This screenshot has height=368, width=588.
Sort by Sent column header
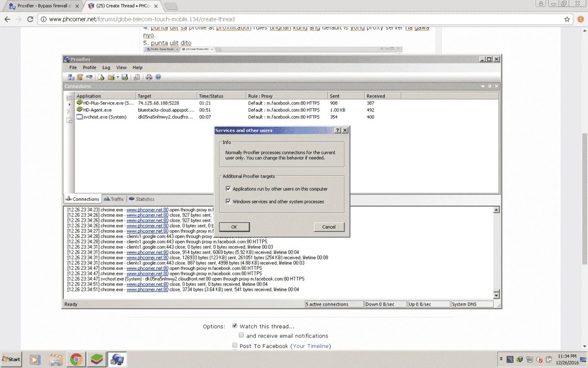(x=346, y=96)
